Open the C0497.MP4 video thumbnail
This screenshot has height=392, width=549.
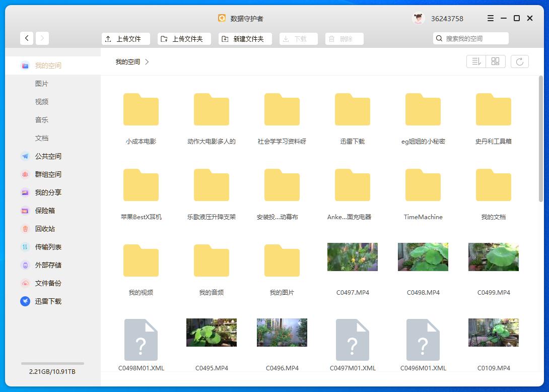[x=352, y=257]
